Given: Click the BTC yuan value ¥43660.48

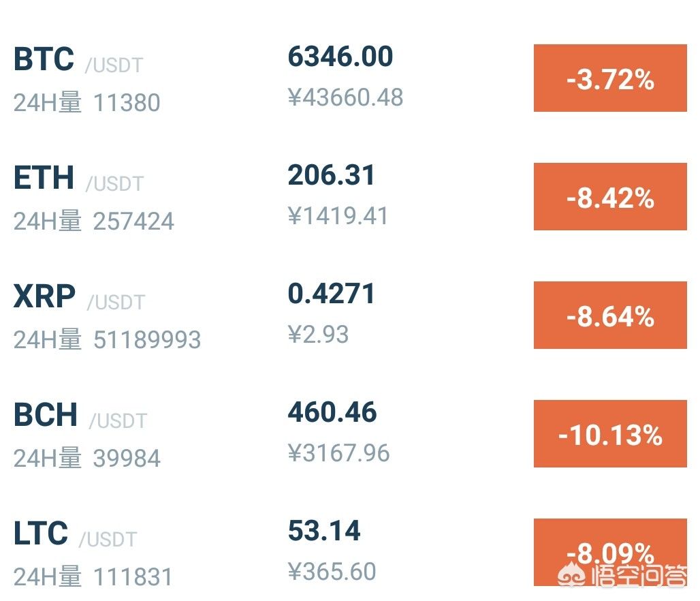Looking at the screenshot, I should 346,98.
